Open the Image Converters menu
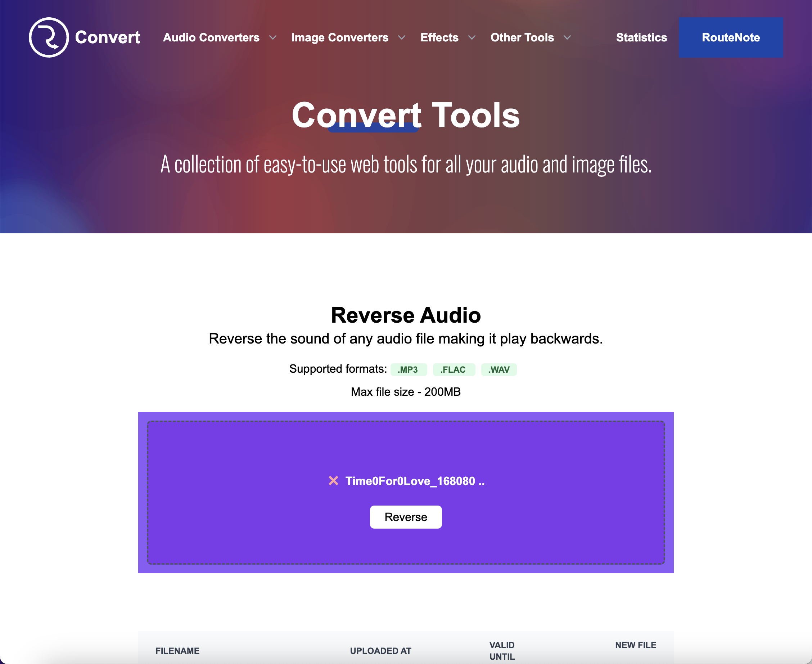This screenshot has height=664, width=812. click(339, 37)
